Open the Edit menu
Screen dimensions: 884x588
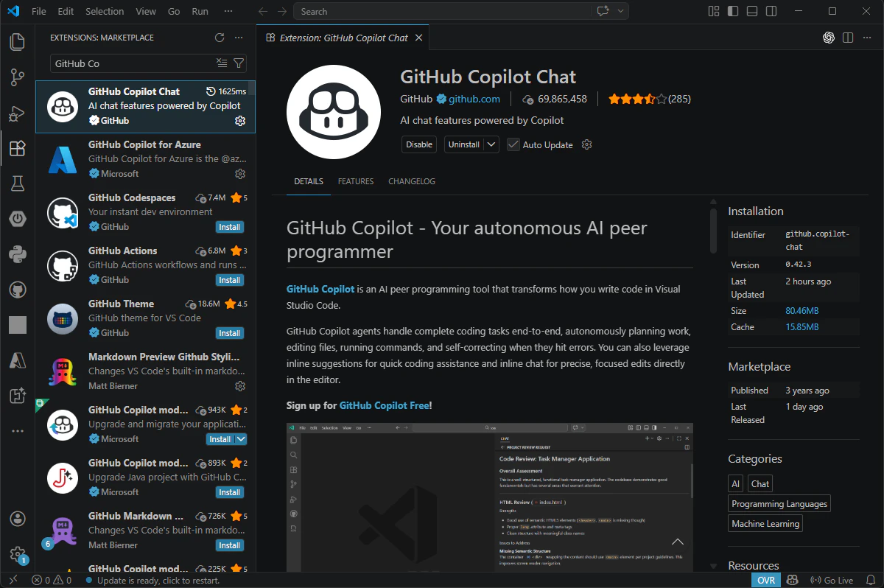[66, 11]
